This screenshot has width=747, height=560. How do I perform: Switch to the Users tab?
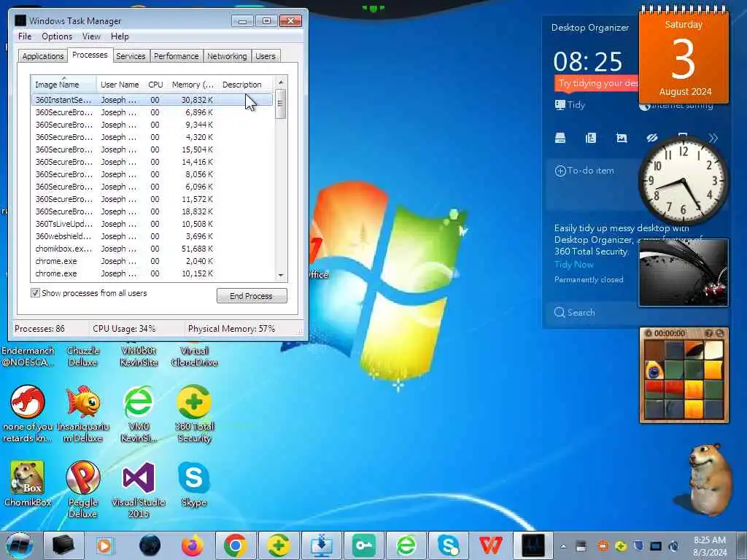pyautogui.click(x=266, y=56)
